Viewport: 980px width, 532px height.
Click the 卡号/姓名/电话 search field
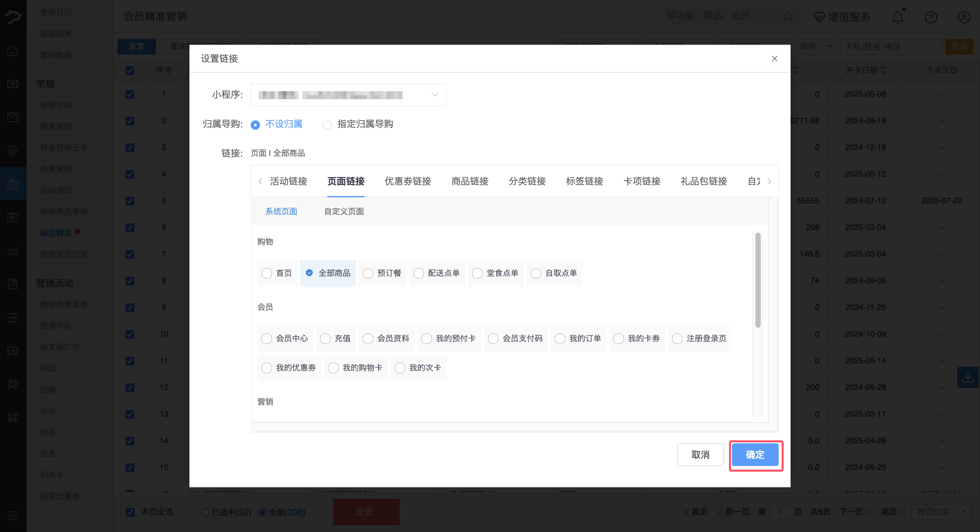891,46
